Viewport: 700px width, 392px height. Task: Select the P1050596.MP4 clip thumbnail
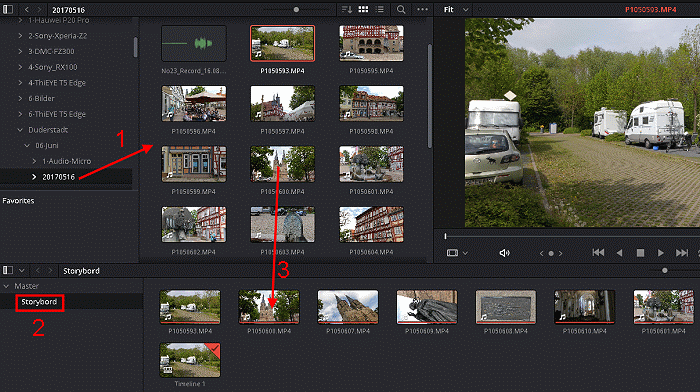[194, 104]
